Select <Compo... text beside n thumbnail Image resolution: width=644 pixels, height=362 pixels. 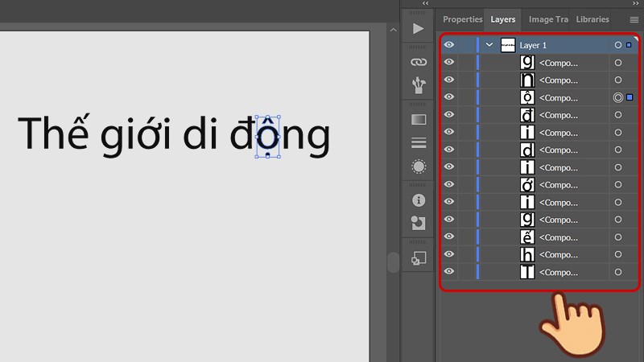tap(558, 80)
